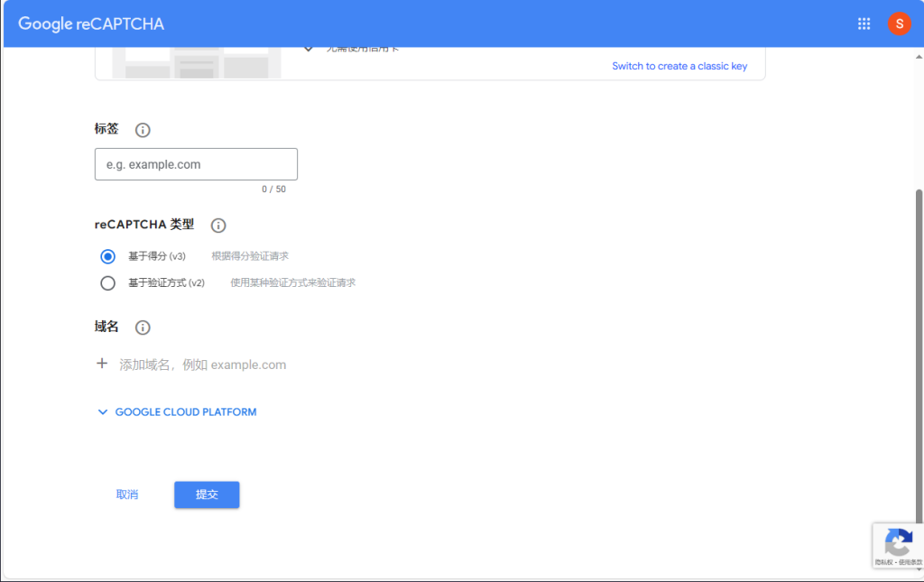
Task: Click the Switch to create a classic key link
Action: [679, 66]
